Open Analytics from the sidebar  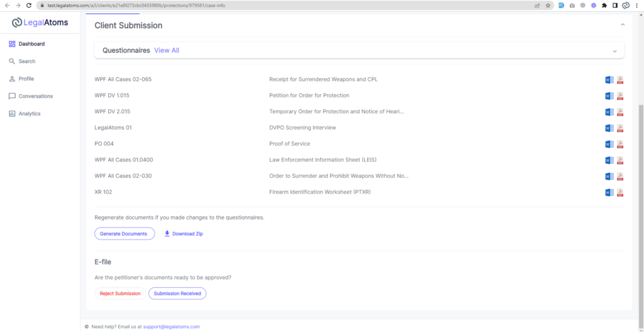pyautogui.click(x=29, y=114)
